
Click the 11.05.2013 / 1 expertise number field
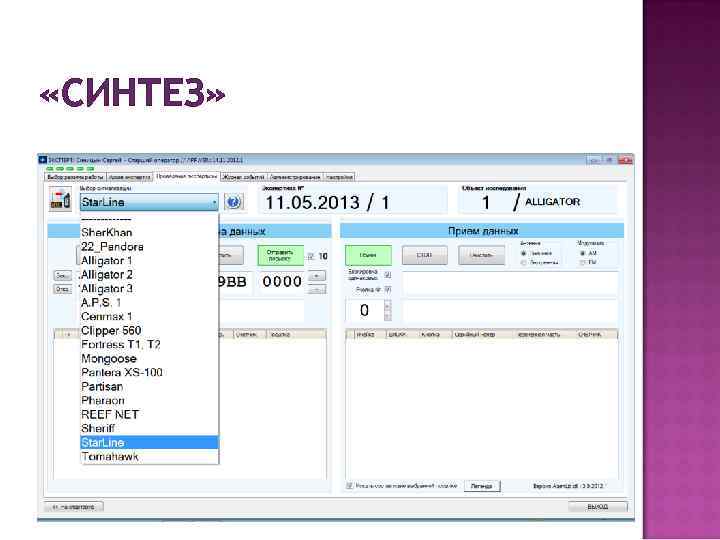pyautogui.click(x=353, y=202)
